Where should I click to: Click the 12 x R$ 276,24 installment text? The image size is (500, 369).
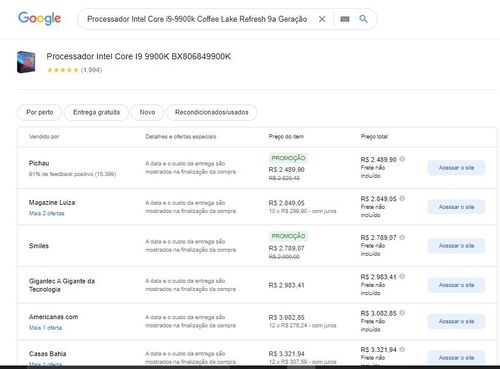[x=302, y=325]
